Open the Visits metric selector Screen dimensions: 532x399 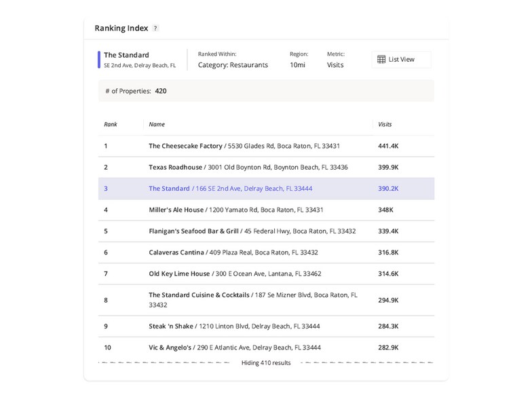click(x=335, y=65)
